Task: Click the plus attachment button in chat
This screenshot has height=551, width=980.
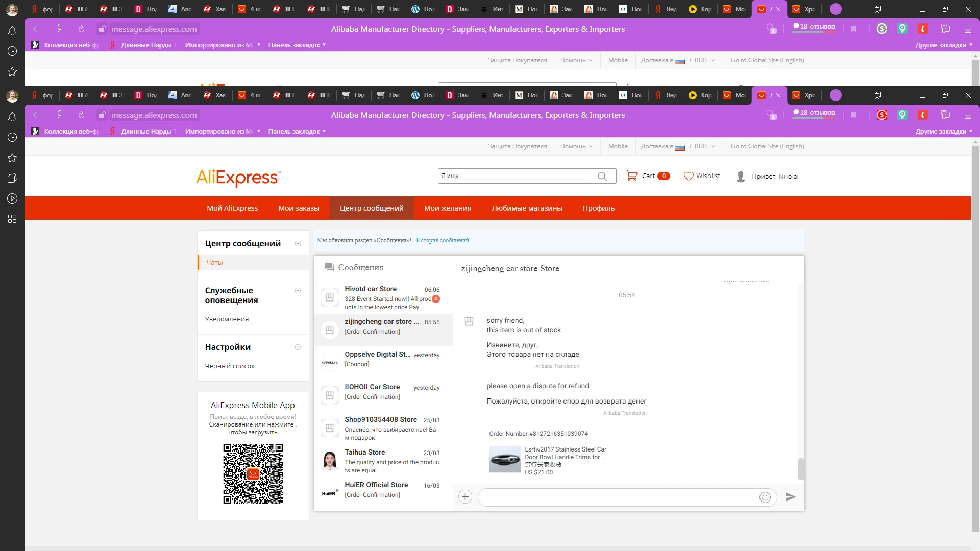Action: point(465,497)
